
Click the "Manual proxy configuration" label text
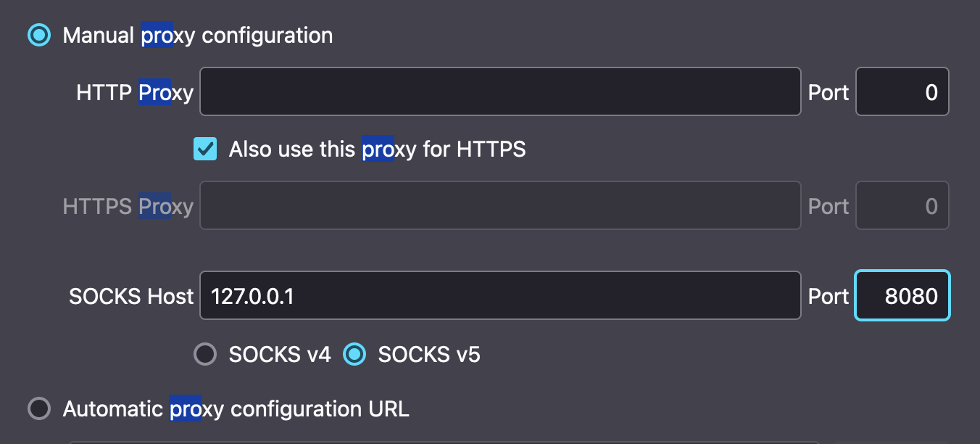click(198, 35)
